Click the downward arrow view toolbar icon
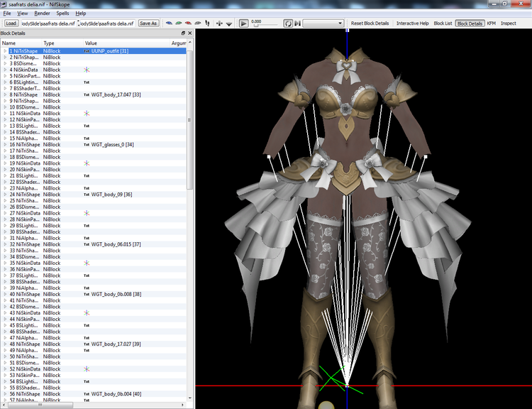Viewport: 532px width, 409px height. [229, 23]
